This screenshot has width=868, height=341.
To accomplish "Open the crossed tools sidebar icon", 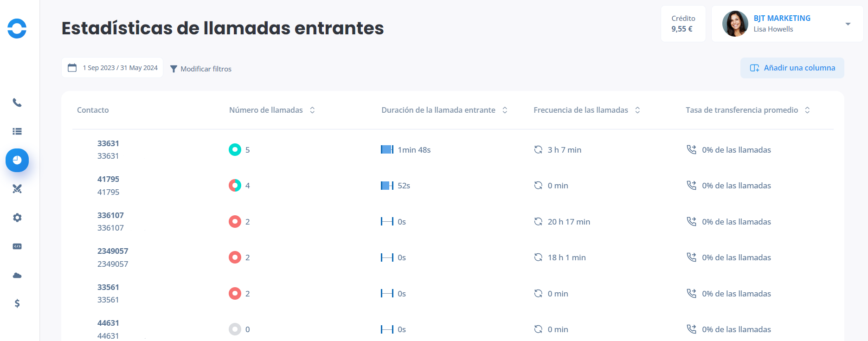I will [x=17, y=189].
